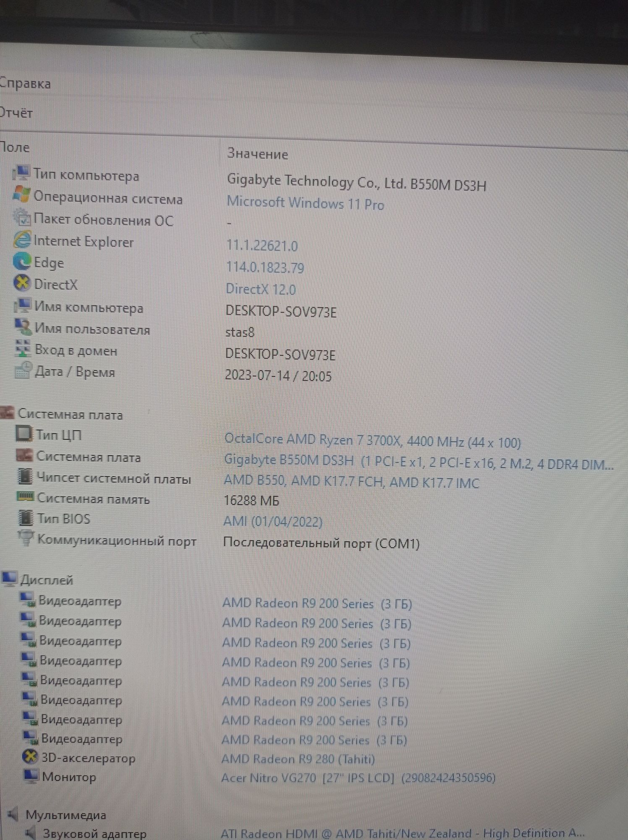The image size is (628, 840).
Task: Select the 2023-07-14 / 20:05 date value
Action: (x=278, y=375)
